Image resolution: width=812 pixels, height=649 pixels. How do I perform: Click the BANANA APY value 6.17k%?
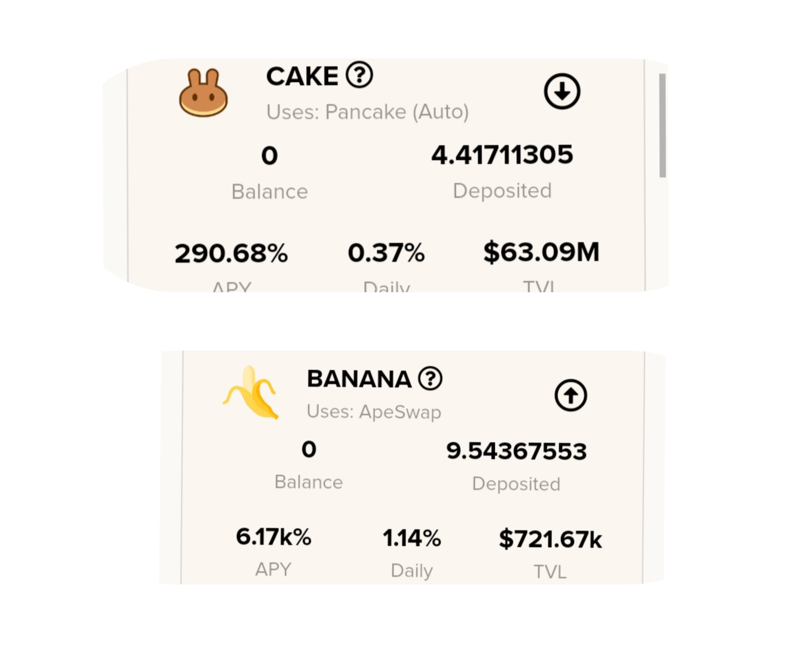click(273, 537)
